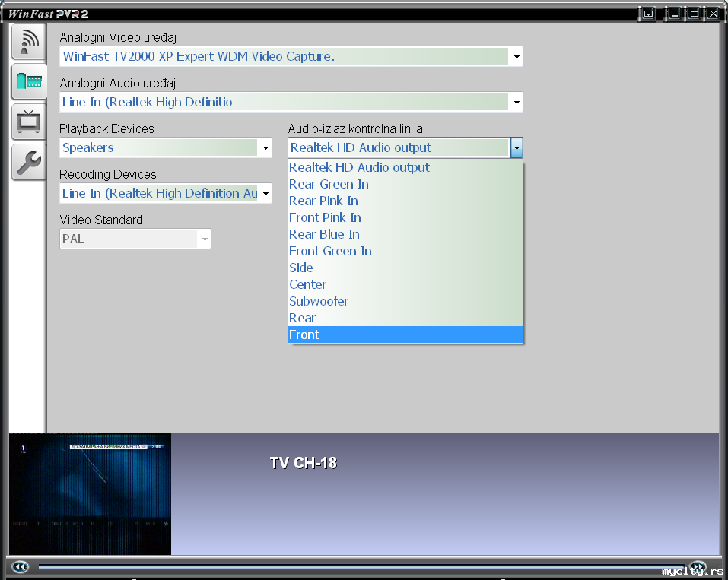Click the Video Standard PAL dropdown
Viewport: 728px width, 580px height.
point(135,239)
